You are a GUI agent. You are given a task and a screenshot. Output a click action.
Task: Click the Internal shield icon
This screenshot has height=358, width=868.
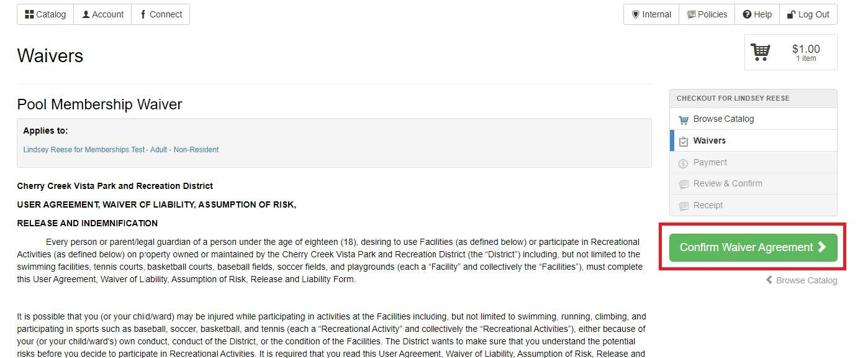tap(635, 14)
